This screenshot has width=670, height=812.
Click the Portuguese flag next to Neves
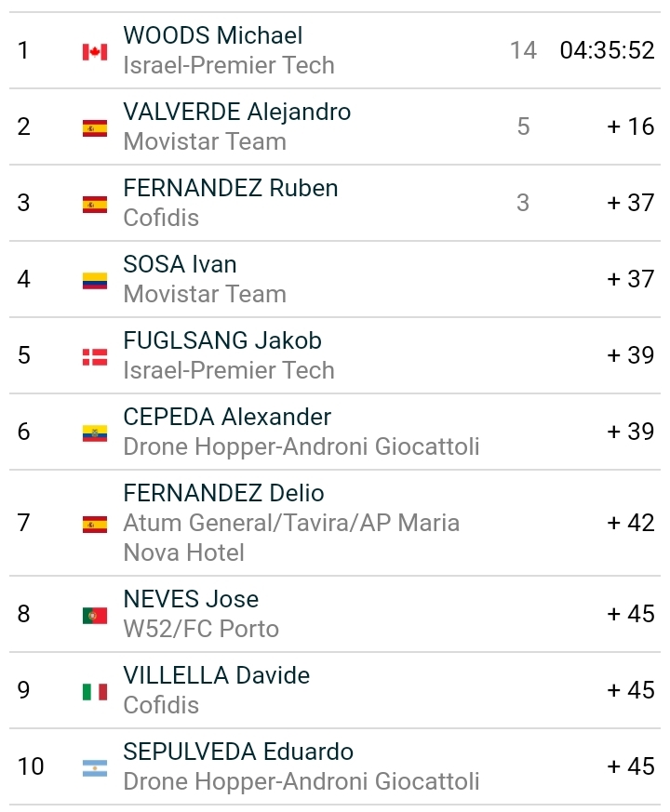[x=95, y=615]
